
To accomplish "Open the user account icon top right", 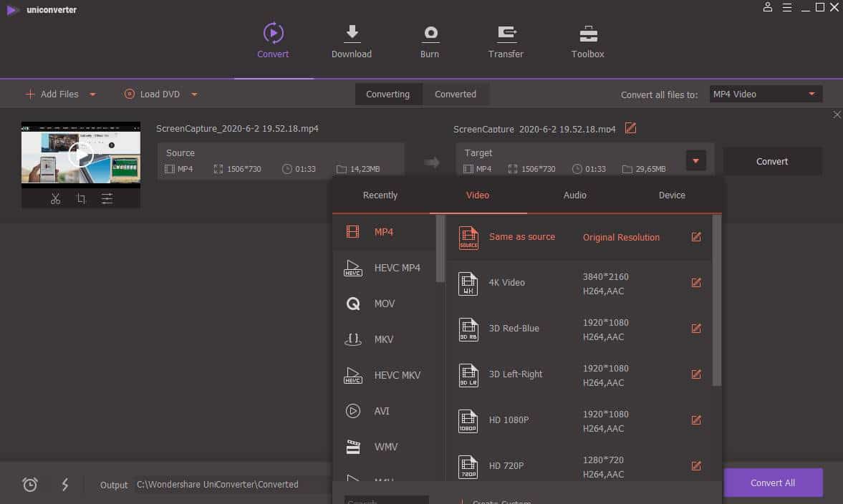I will 767,7.
